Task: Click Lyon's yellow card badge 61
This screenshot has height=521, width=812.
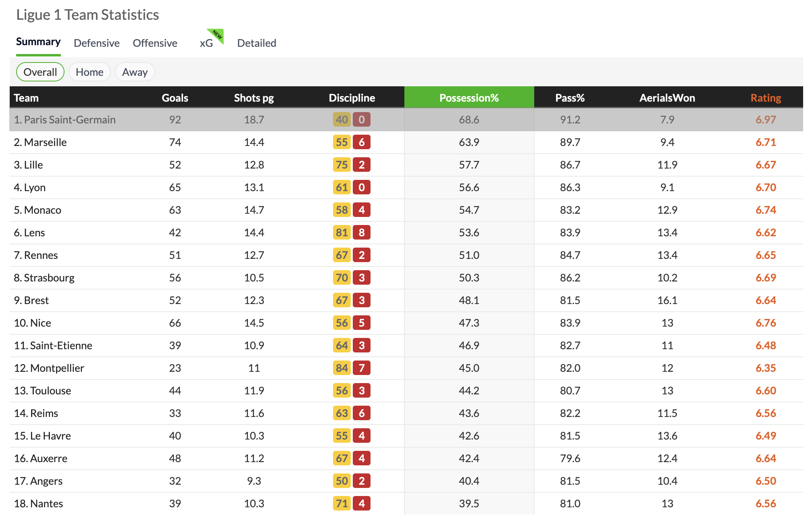Action: [x=342, y=188]
